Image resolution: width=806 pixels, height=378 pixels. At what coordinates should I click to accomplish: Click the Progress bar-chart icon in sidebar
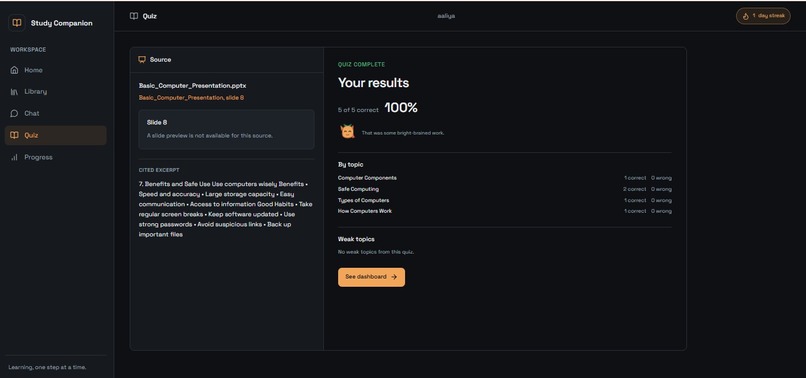tap(14, 157)
